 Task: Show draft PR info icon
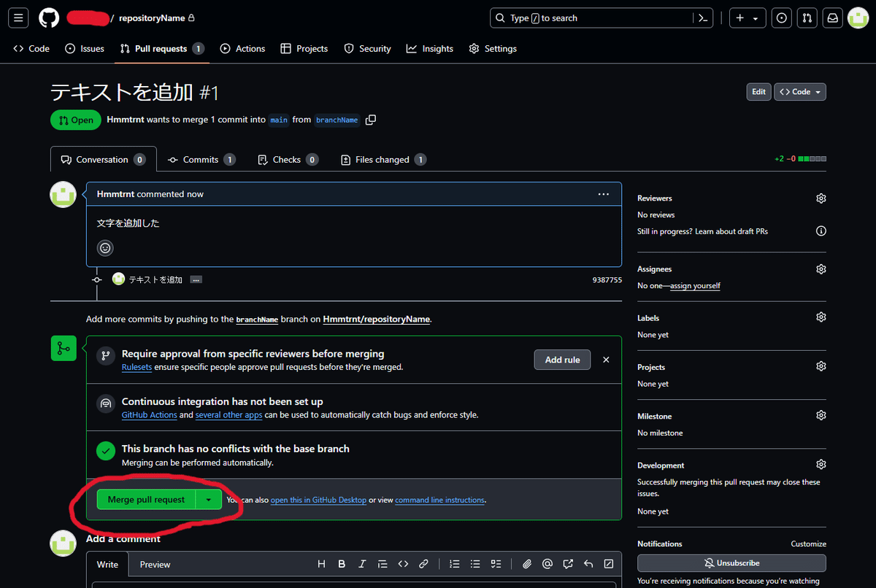tap(821, 231)
